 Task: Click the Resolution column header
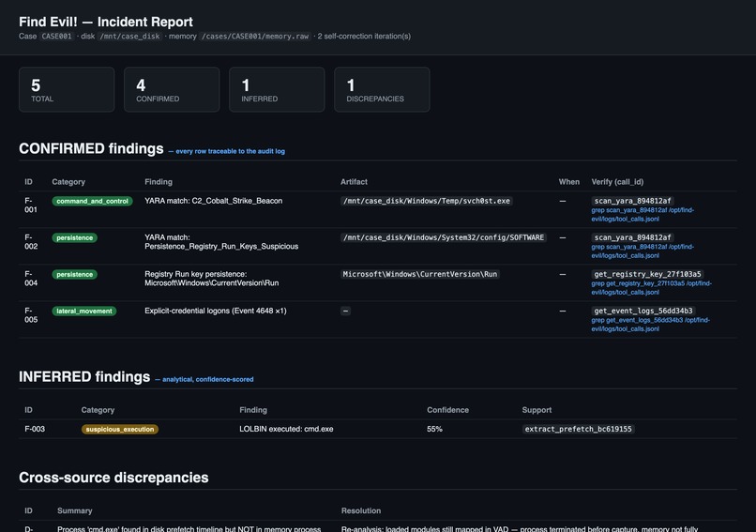coord(361,510)
